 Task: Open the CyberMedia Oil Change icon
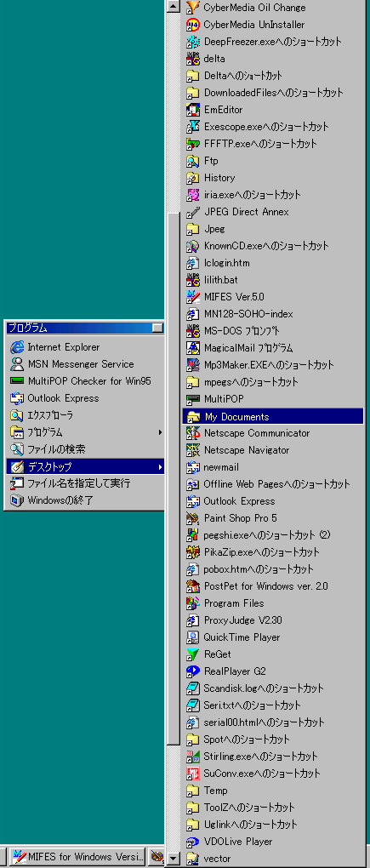coord(192,7)
